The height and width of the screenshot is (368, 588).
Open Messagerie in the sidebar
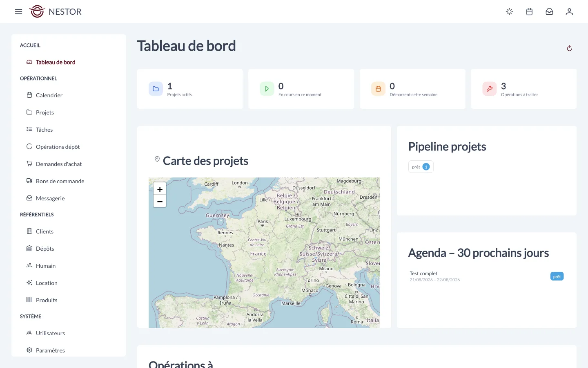(50, 198)
